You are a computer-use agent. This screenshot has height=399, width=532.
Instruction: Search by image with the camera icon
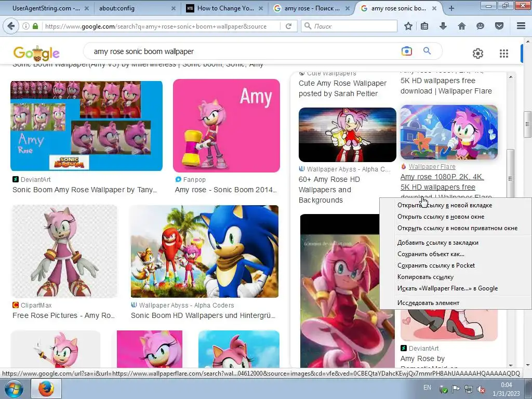pyautogui.click(x=406, y=51)
